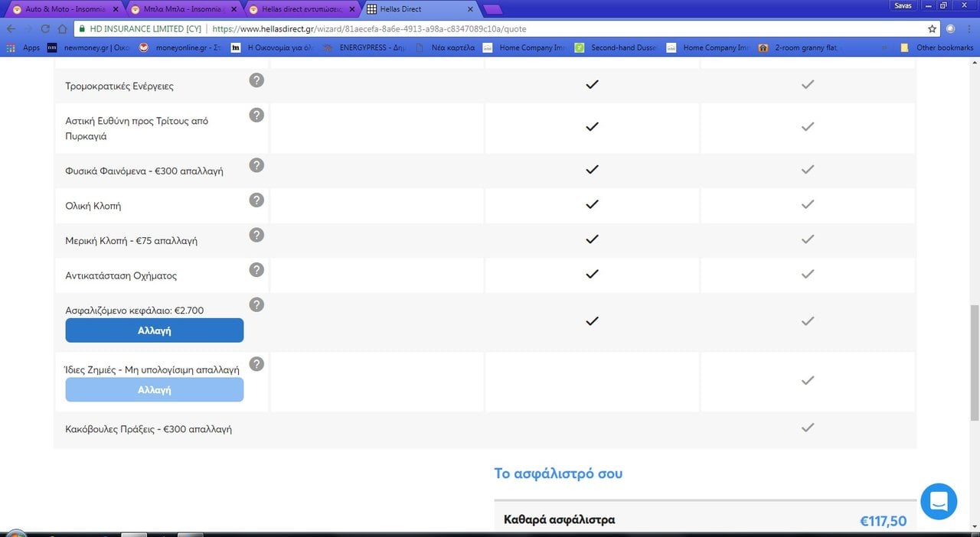Open help for Ασφαλιζόμενο κεφάλαιο
This screenshot has height=537, width=980.
click(256, 304)
